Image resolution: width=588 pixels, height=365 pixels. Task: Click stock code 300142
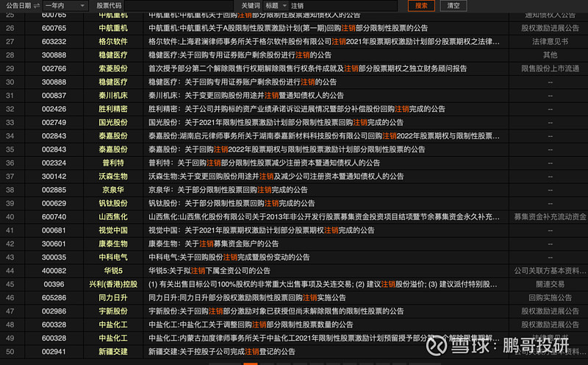click(54, 177)
